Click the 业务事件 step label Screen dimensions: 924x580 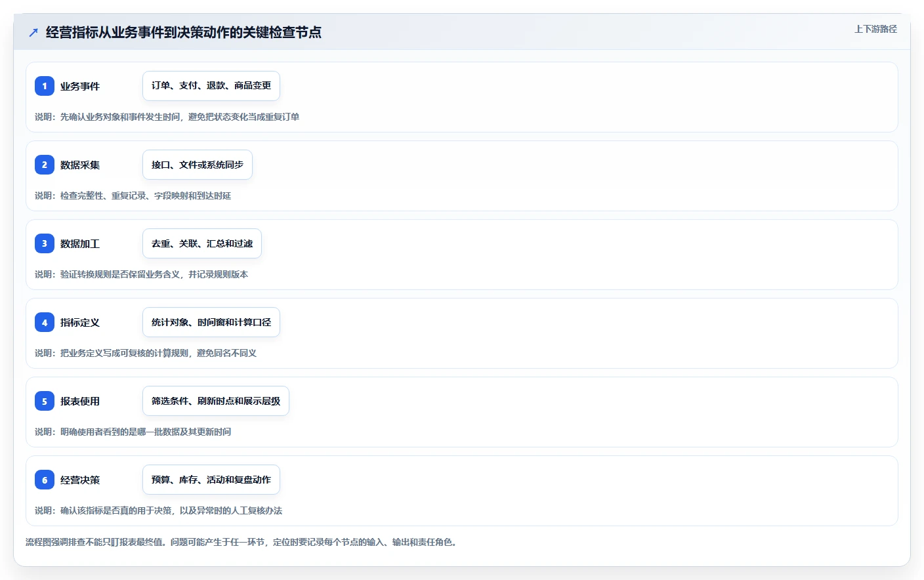(x=80, y=86)
